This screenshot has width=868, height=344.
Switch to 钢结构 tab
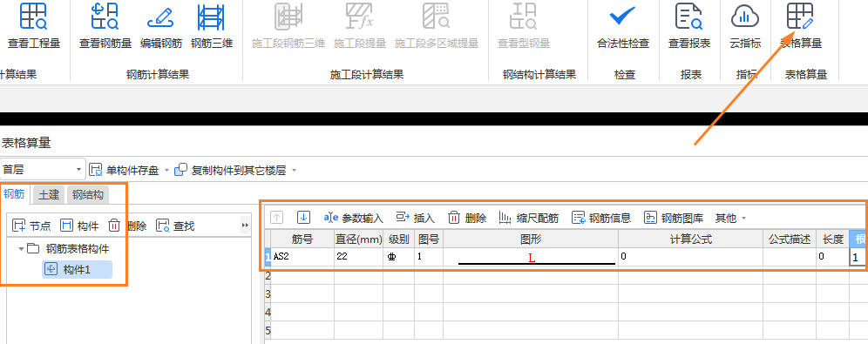click(88, 195)
